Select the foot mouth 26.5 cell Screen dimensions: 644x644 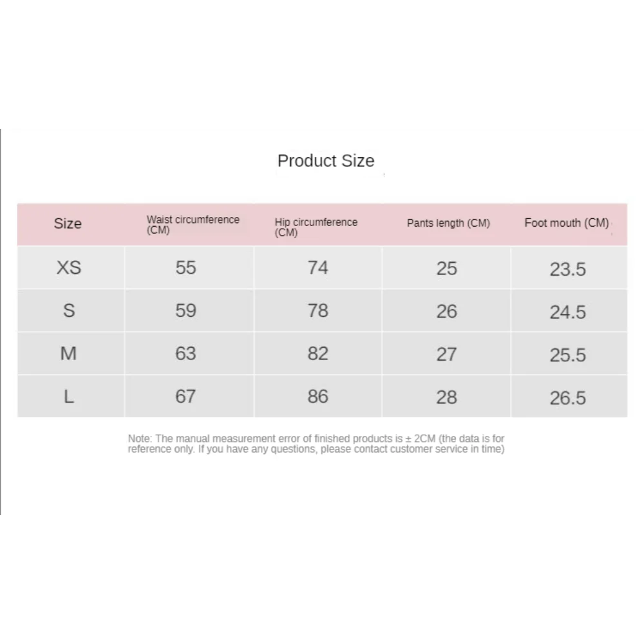pyautogui.click(x=567, y=398)
